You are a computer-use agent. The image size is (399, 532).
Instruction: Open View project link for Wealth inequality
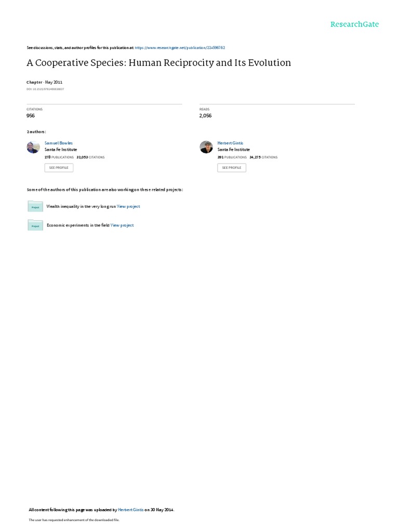tap(128, 207)
